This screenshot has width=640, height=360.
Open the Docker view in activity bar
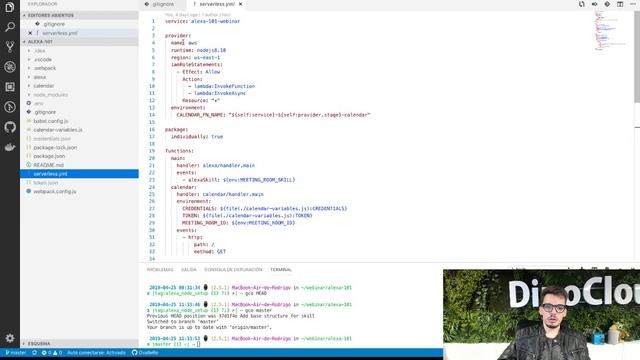pyautogui.click(x=10, y=147)
